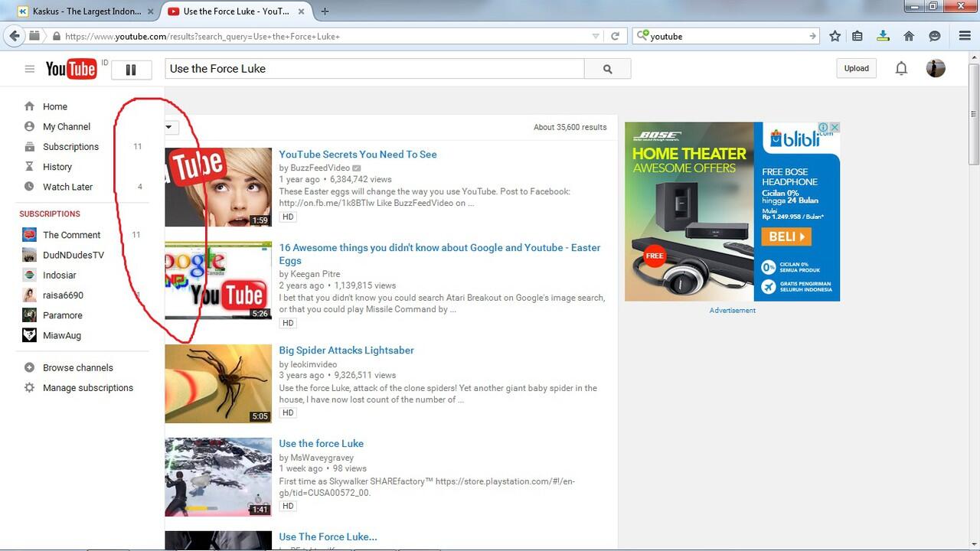Click the magnifier search button
The width and height of the screenshot is (980, 551).
[x=607, y=69]
